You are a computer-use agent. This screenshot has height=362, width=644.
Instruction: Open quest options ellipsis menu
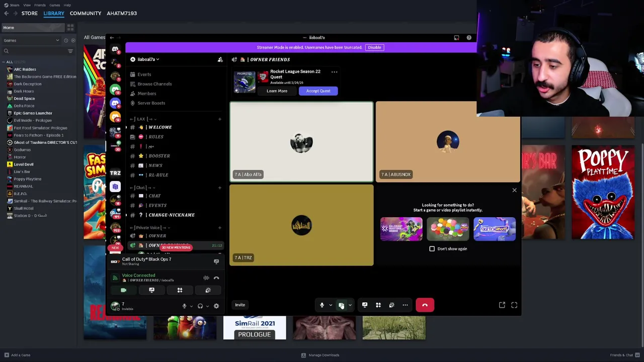tap(334, 72)
